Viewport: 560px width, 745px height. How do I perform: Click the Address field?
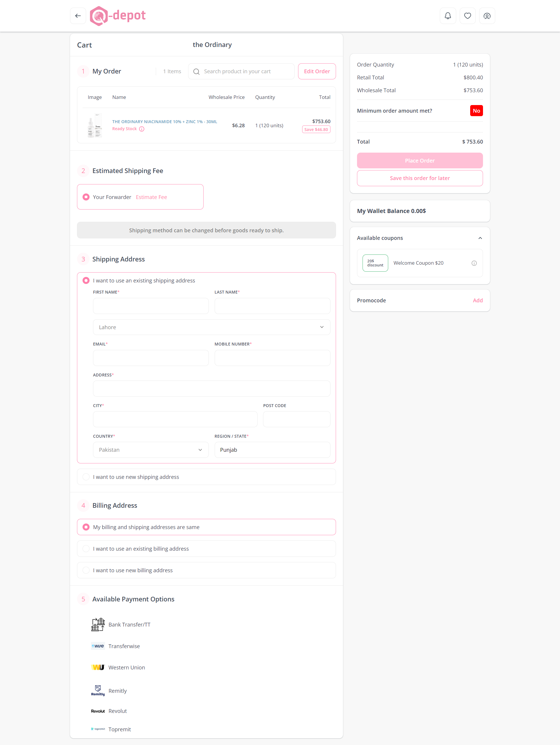coord(211,388)
